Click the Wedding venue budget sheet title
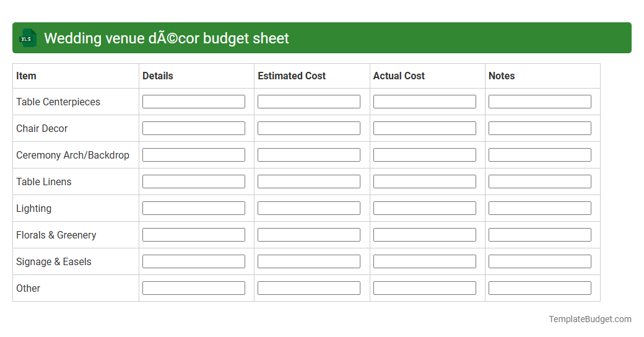 [x=167, y=38]
